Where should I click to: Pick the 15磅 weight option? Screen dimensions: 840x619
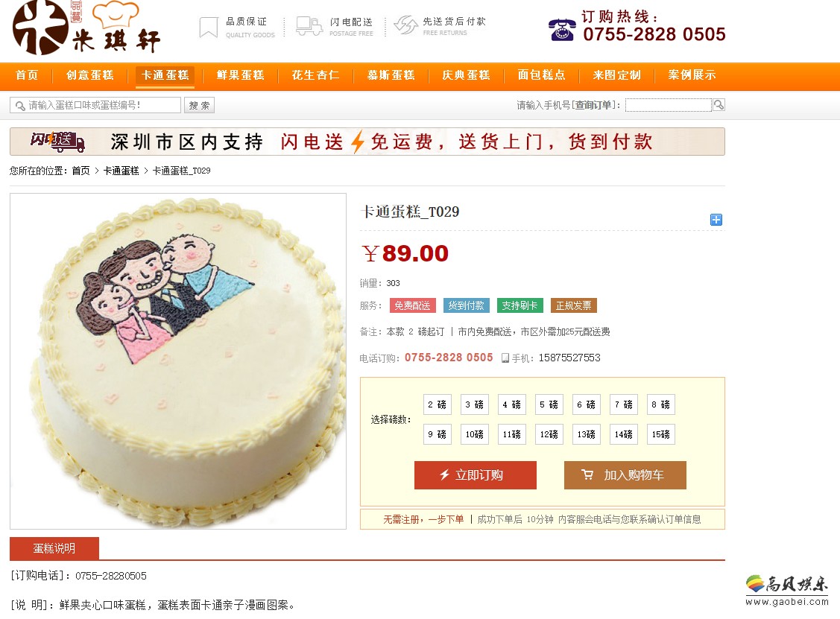coord(660,434)
